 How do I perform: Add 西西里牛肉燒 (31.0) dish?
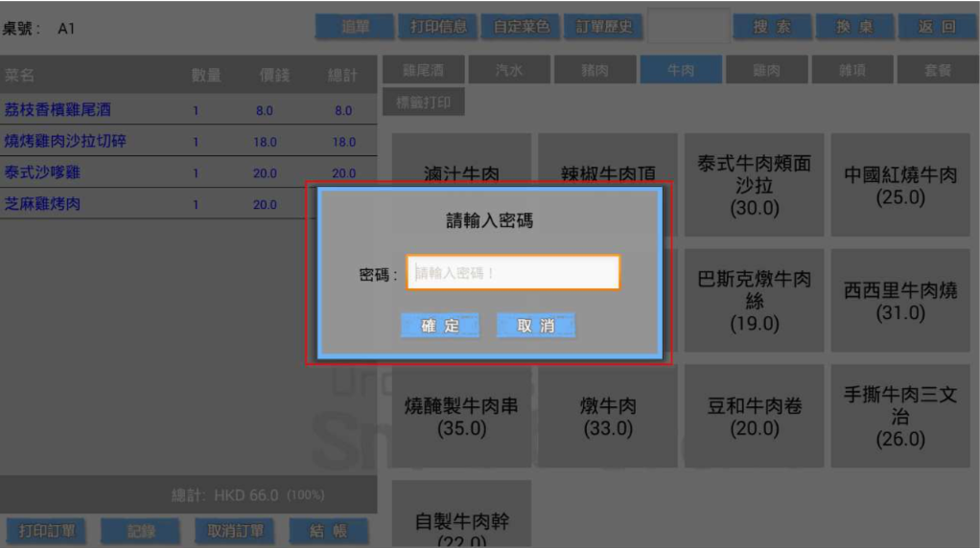pos(900,300)
